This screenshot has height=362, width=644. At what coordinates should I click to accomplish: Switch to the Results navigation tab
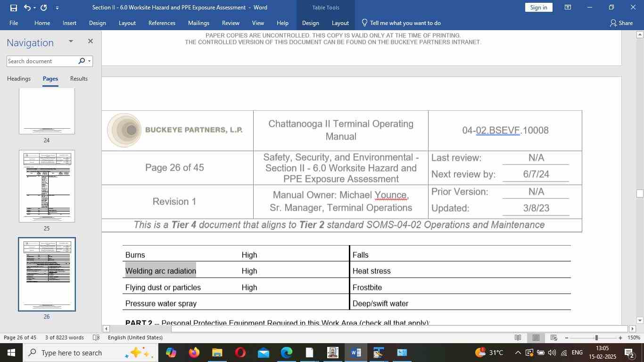pos(79,79)
